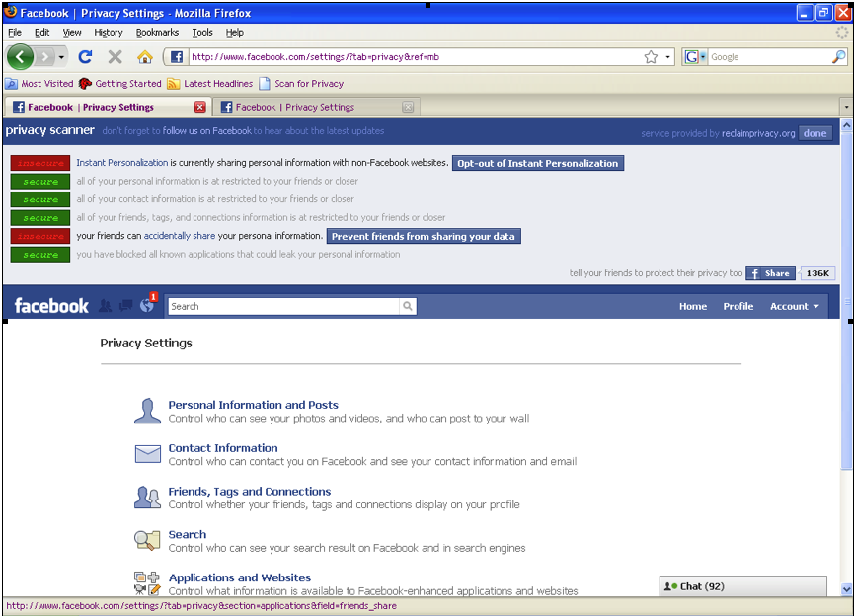Open Personal Information and Posts link
Viewport: 854px width, 616px height.
(x=253, y=405)
